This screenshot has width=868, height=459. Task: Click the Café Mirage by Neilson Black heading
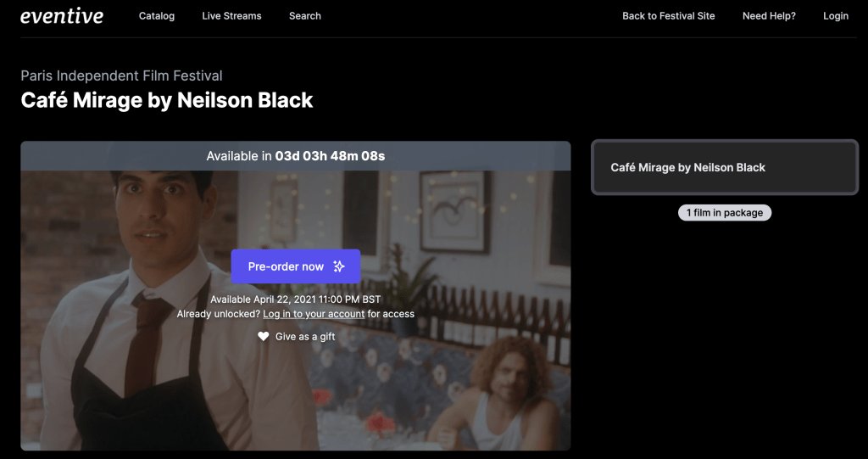(x=167, y=100)
